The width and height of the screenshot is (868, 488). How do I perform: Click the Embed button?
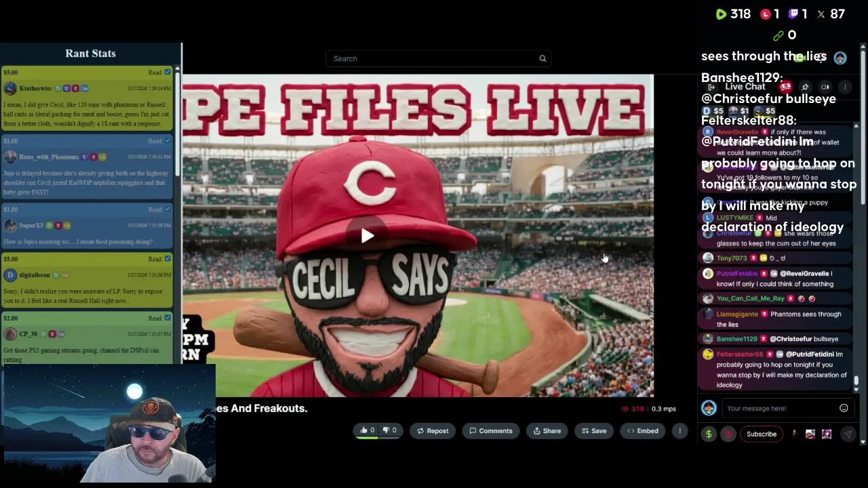click(x=643, y=431)
